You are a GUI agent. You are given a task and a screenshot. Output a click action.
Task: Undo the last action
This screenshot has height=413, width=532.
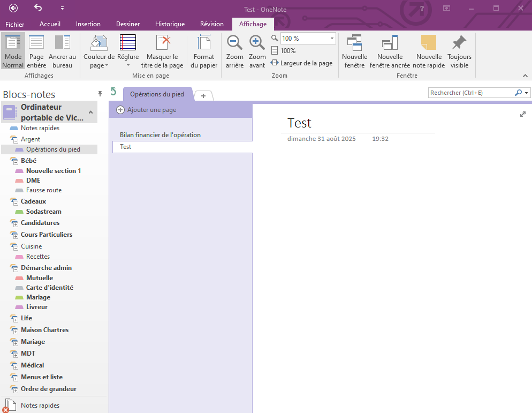[x=38, y=8]
